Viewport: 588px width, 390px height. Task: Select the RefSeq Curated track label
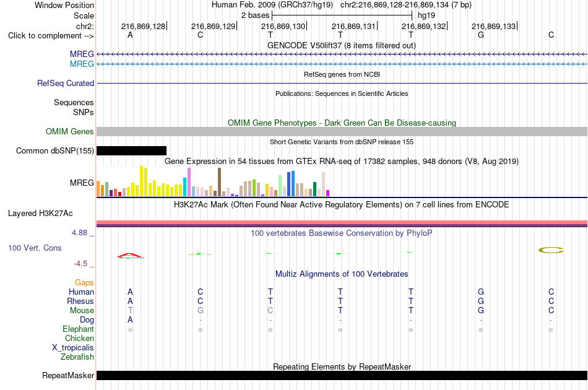point(65,83)
